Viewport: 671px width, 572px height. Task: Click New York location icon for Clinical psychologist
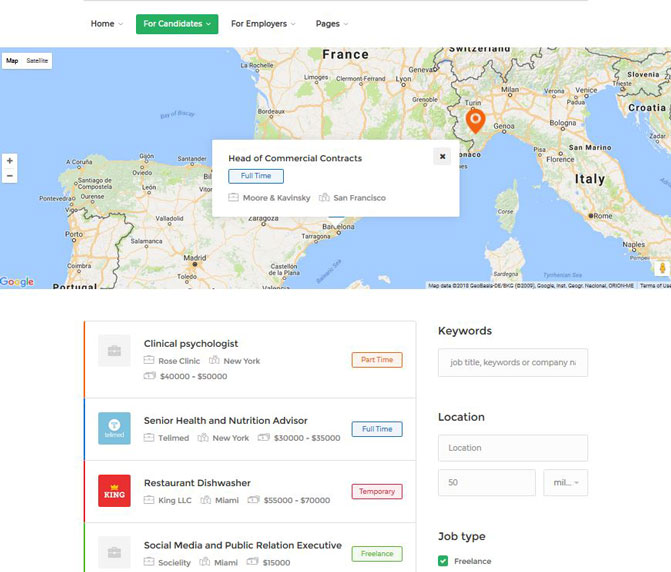point(214,360)
